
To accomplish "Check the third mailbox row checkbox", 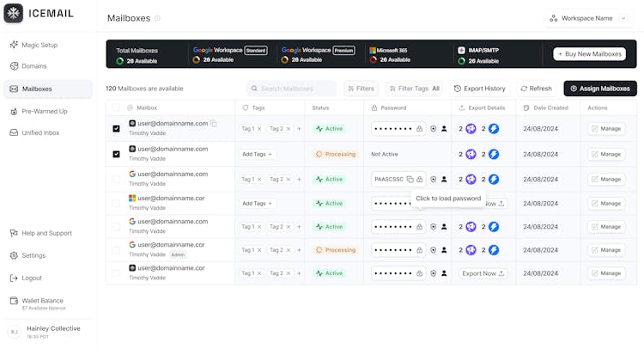I will click(x=116, y=180).
